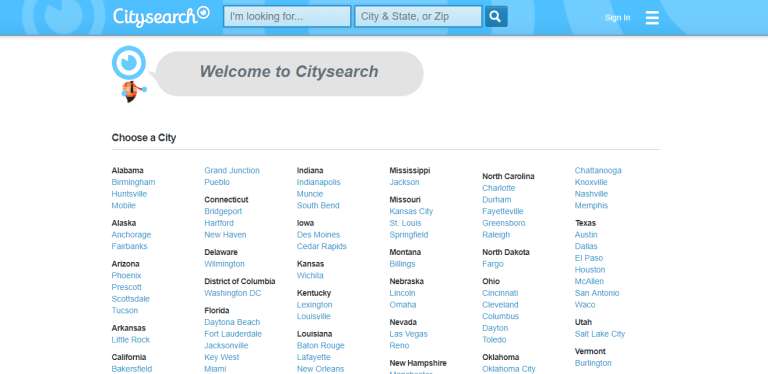Focus the "I'm looking for..." search field
This screenshot has width=768, height=374.
[287, 16]
